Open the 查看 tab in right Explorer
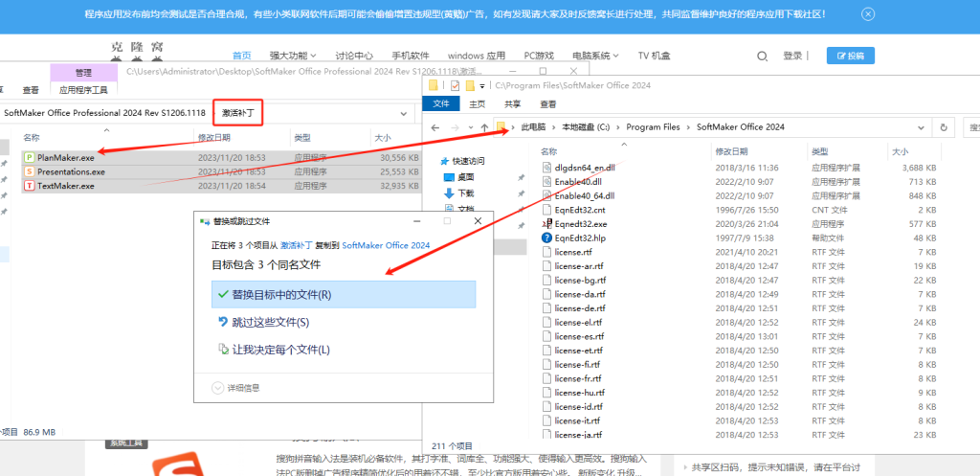This screenshot has height=476, width=980. point(548,103)
